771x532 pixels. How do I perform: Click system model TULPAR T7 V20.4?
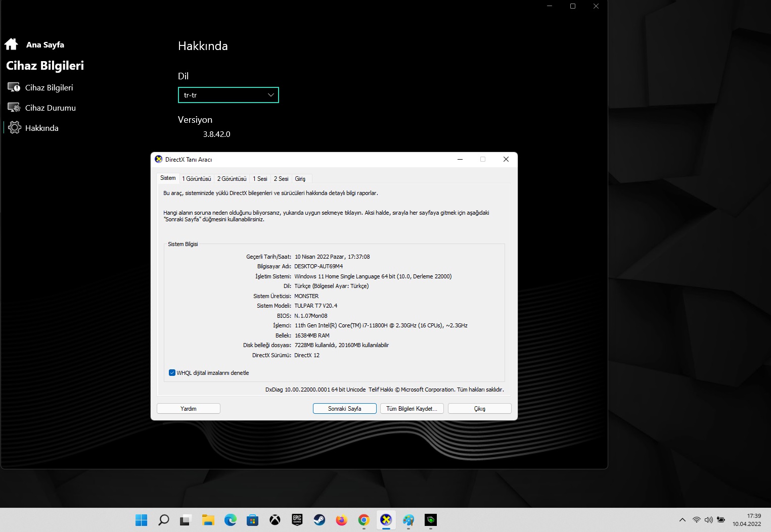coord(316,306)
